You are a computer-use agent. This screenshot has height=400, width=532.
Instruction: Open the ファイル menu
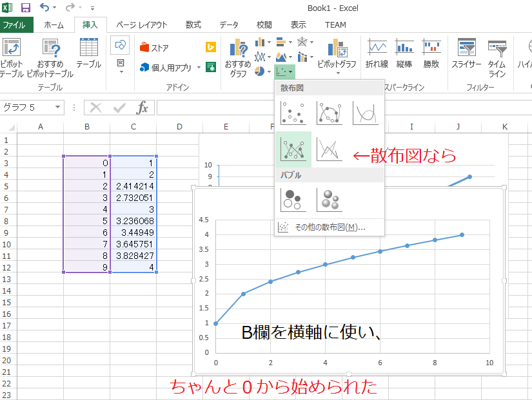(x=14, y=24)
